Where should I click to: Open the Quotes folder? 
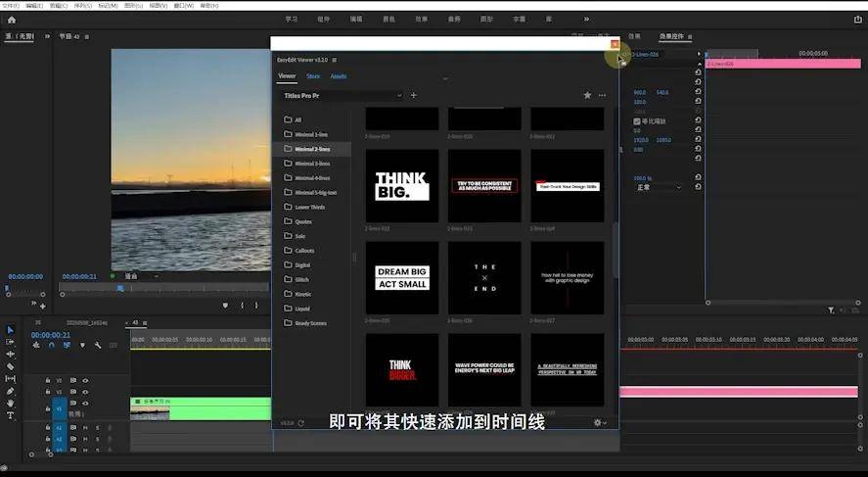tap(311, 221)
